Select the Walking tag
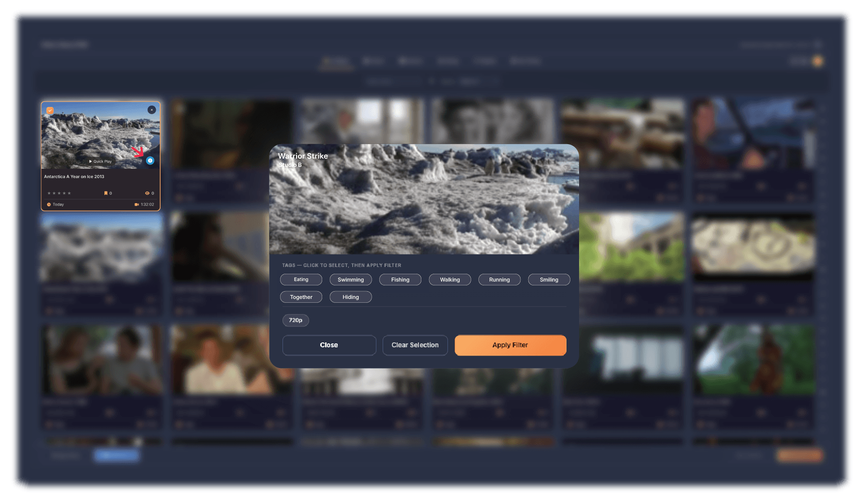This screenshot has width=864, height=504. click(x=449, y=280)
